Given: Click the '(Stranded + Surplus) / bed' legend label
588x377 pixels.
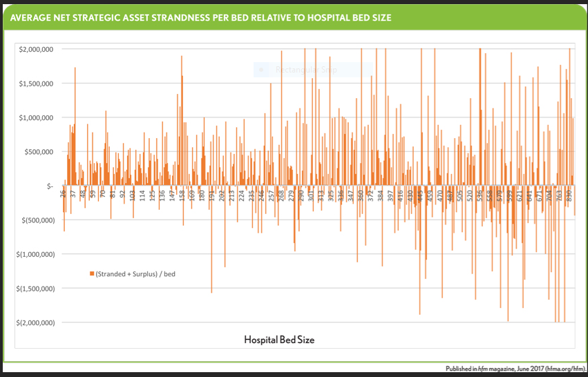Looking at the screenshot, I should [135, 274].
